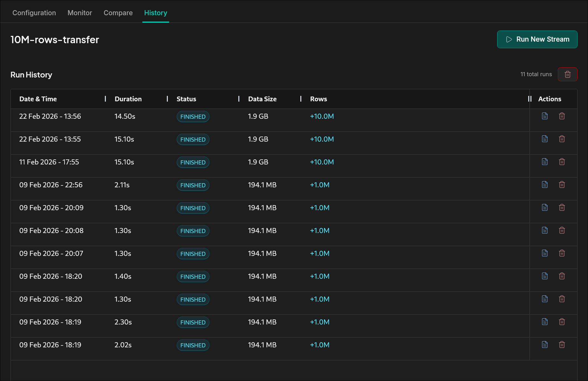Delete the 22 Feb 2026 13:55 run

click(562, 139)
